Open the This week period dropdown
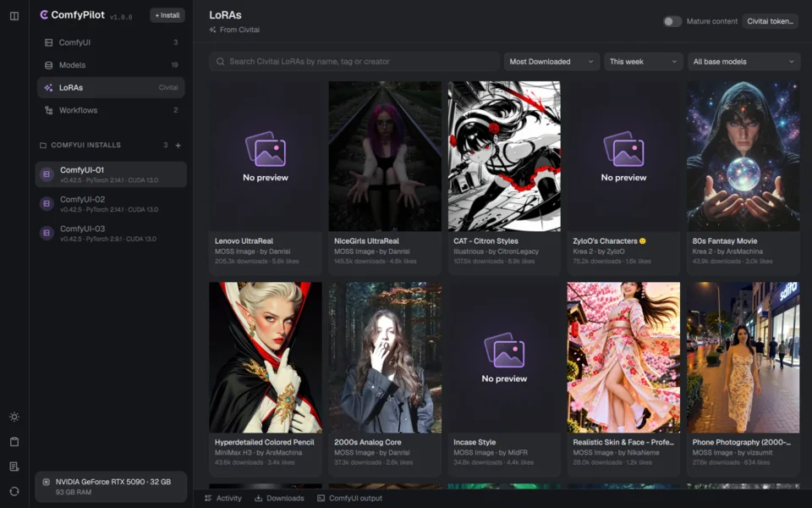 (x=643, y=62)
